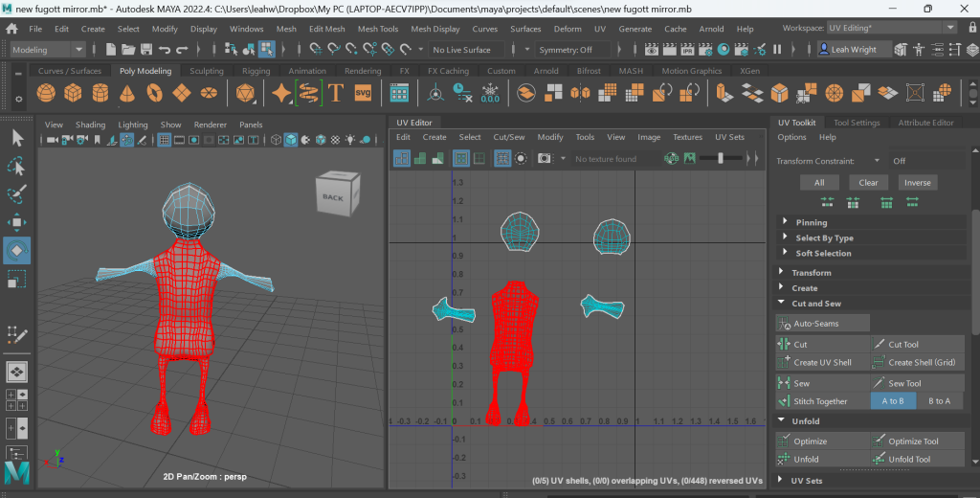Click the SVG import shelf icon
The image size is (980, 498).
coord(363,93)
